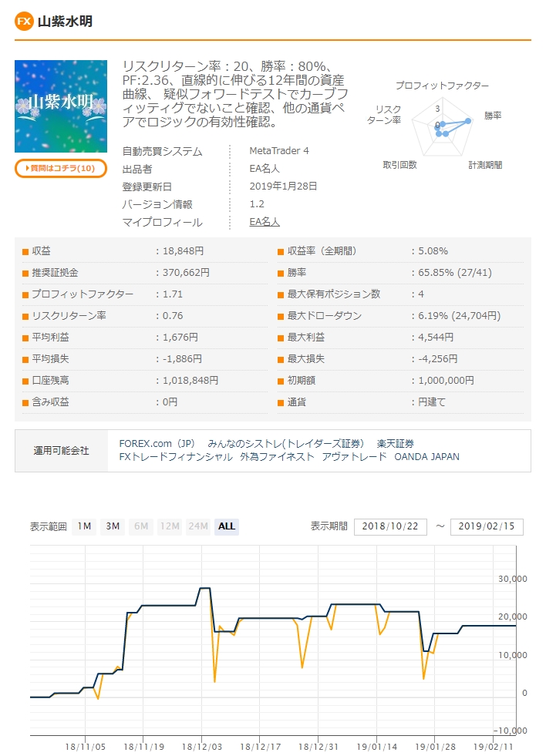Screen dimensions: 546x756
Task: Open the OANDA JAPAN broker link
Action: 426,457
